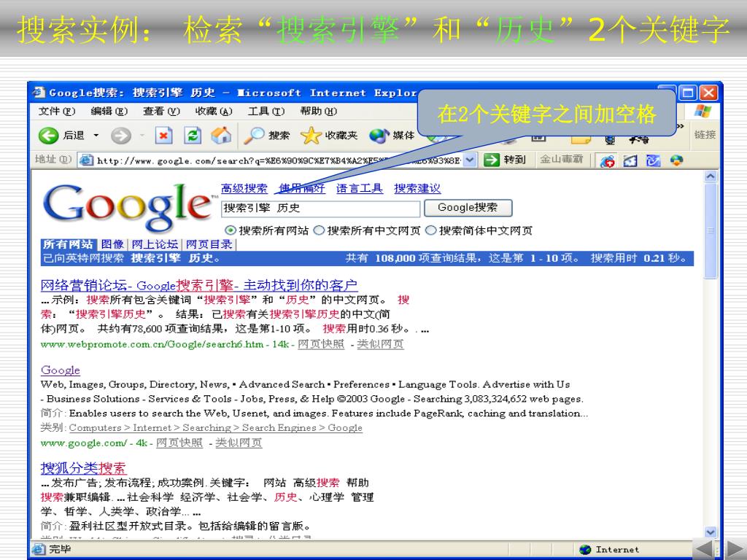
Task: Open 类似网页 for the webpromote result
Action: click(x=380, y=344)
